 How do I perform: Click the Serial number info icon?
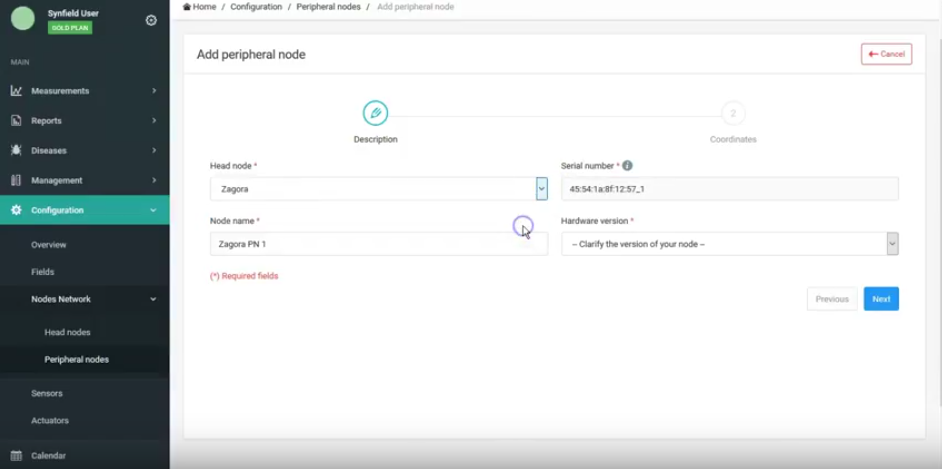[x=627, y=166]
